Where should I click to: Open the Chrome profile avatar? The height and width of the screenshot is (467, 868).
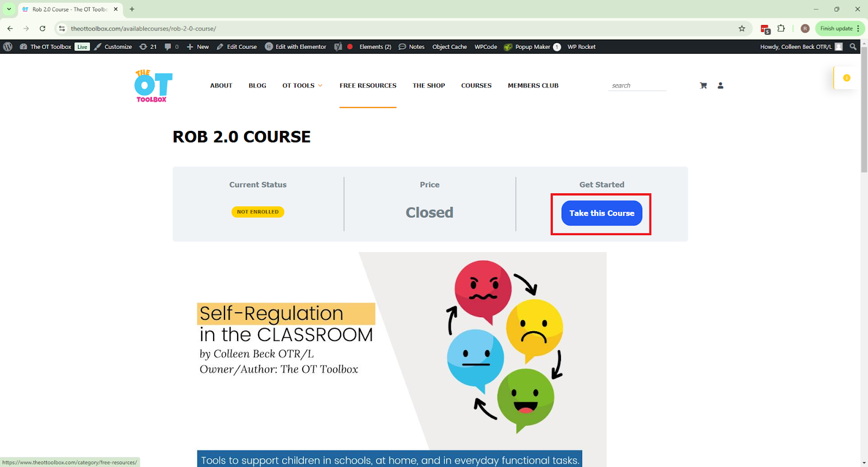tap(805, 28)
